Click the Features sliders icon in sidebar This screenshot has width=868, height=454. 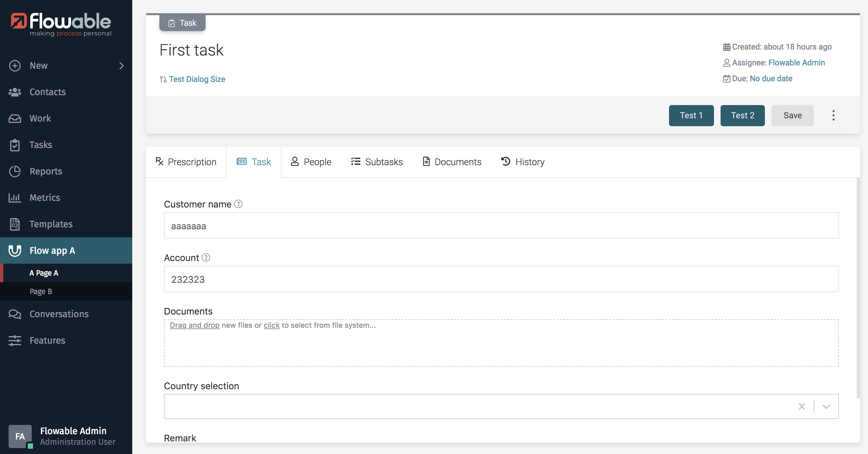15,340
